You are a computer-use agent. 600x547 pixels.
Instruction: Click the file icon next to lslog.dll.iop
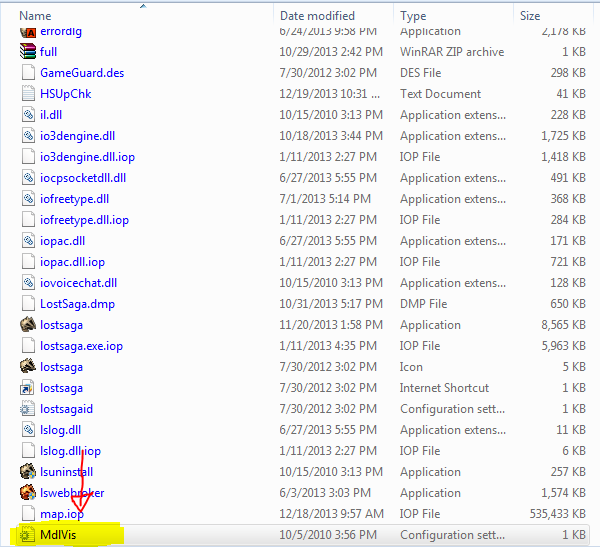coord(28,451)
